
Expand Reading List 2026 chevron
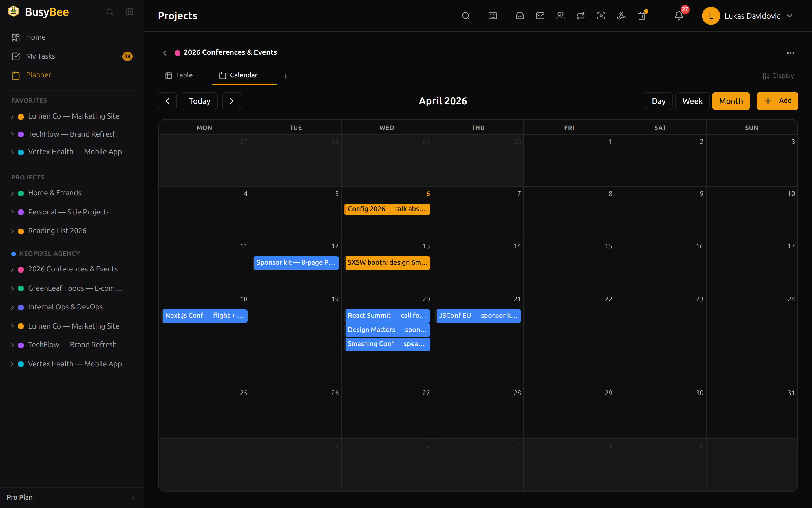12,231
